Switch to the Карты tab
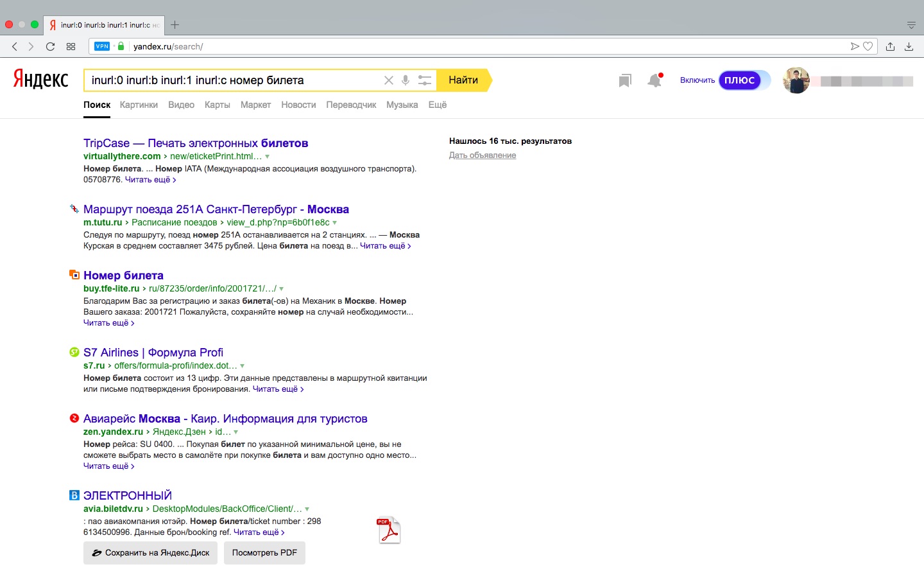The width and height of the screenshot is (924, 578). (x=218, y=105)
